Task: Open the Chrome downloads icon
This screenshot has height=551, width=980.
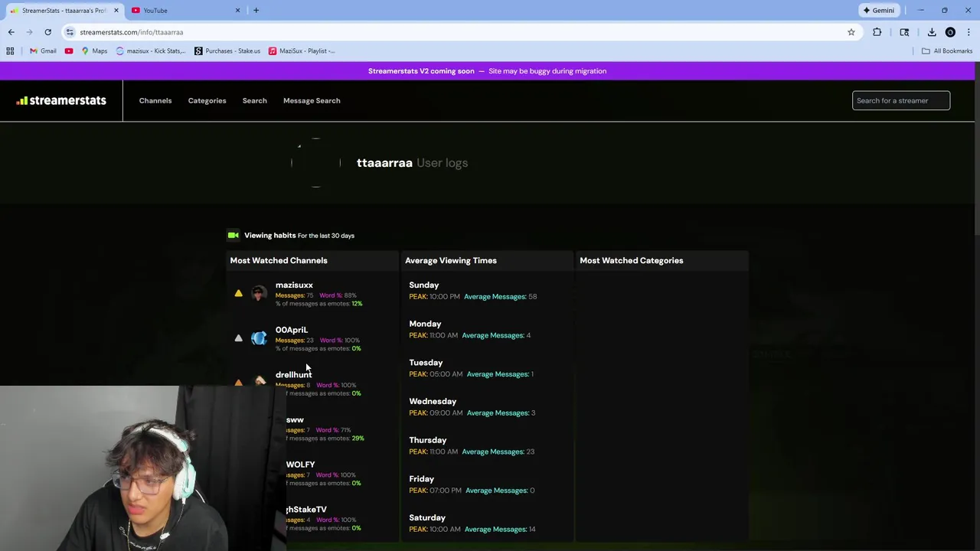Action: [932, 32]
